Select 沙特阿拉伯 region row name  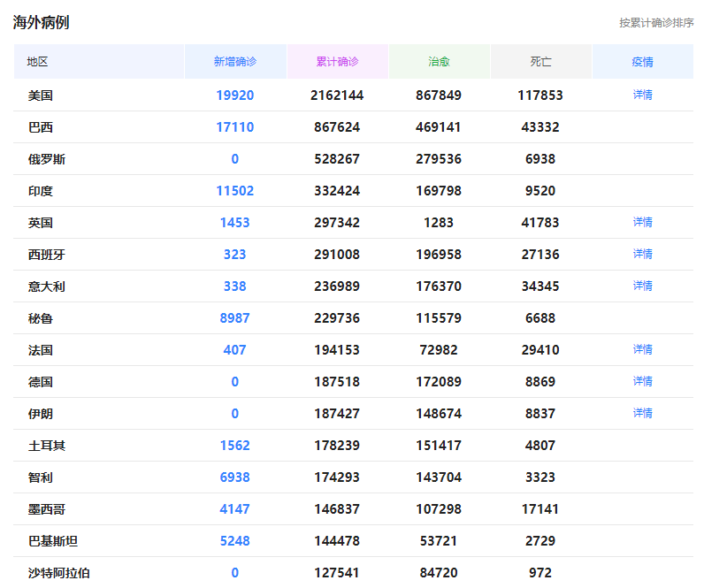59,573
